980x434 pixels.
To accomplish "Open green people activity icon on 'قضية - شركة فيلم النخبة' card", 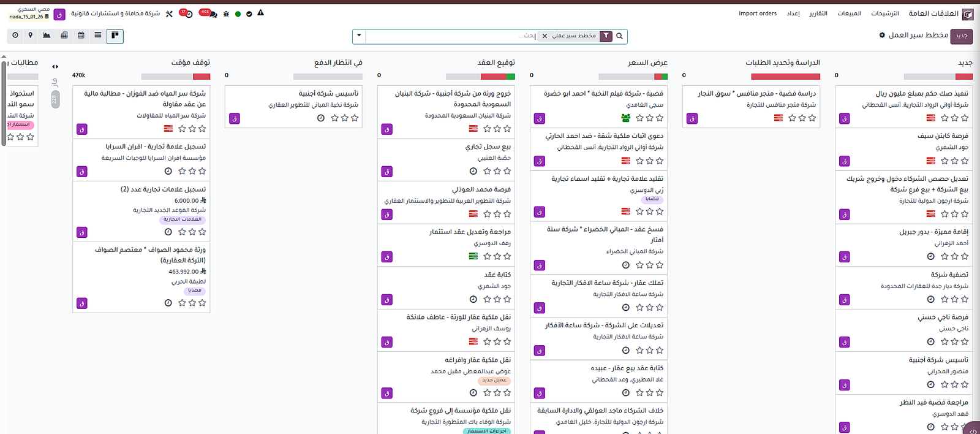I will [x=625, y=118].
